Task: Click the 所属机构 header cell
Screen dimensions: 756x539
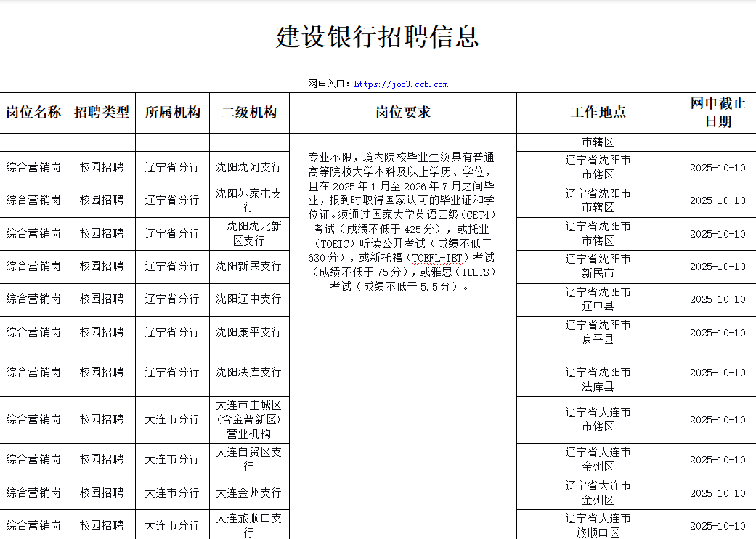Action: pos(172,113)
